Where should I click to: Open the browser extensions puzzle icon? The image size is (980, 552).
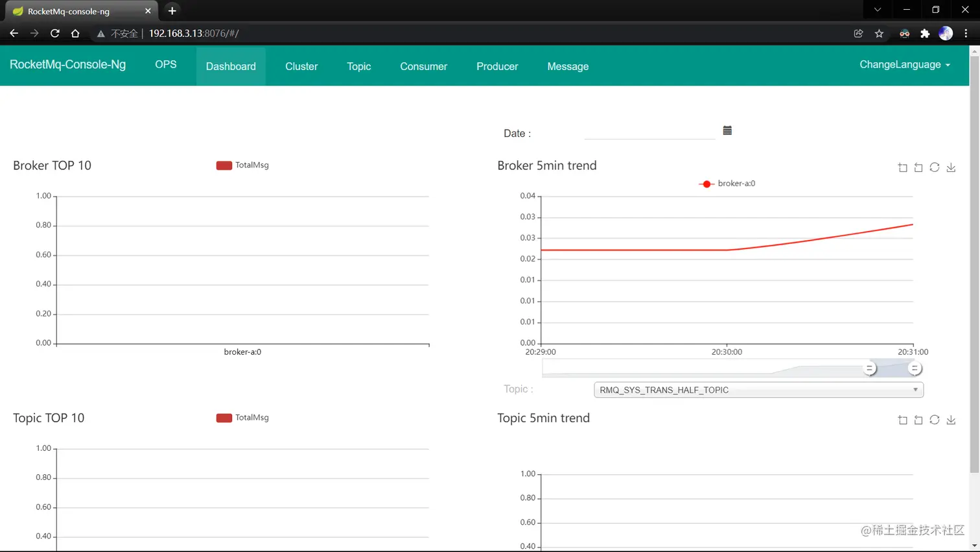pyautogui.click(x=925, y=33)
